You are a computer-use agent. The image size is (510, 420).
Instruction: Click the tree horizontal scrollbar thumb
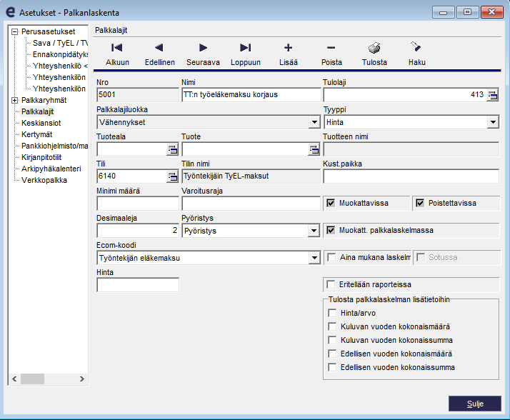click(x=32, y=379)
